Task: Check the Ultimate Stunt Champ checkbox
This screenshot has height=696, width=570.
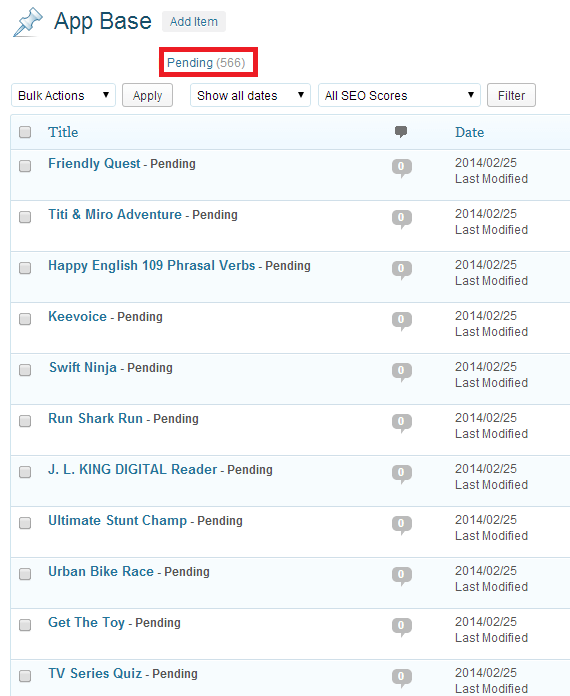Action: [25, 523]
